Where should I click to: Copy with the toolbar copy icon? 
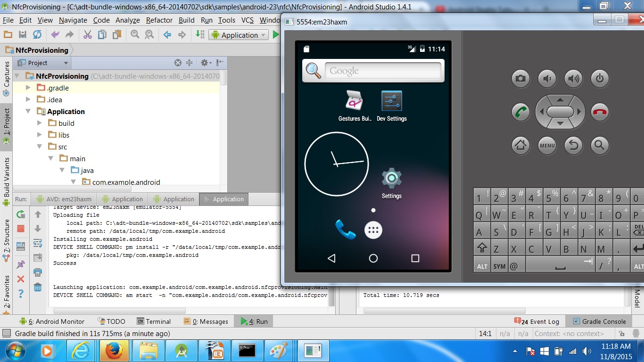pos(102,34)
